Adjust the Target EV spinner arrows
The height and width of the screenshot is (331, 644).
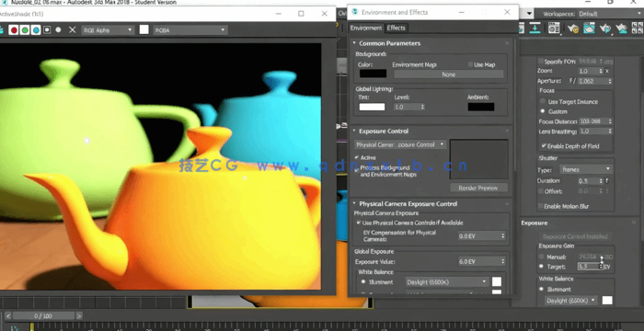pos(602,266)
